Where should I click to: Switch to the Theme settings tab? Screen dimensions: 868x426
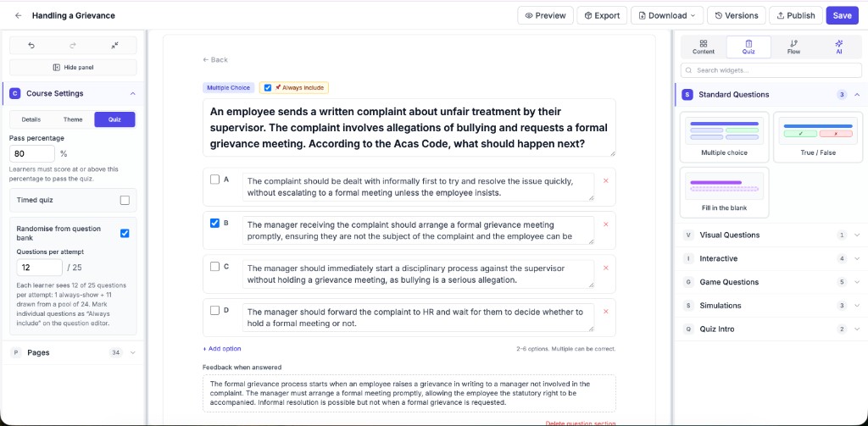coord(73,119)
